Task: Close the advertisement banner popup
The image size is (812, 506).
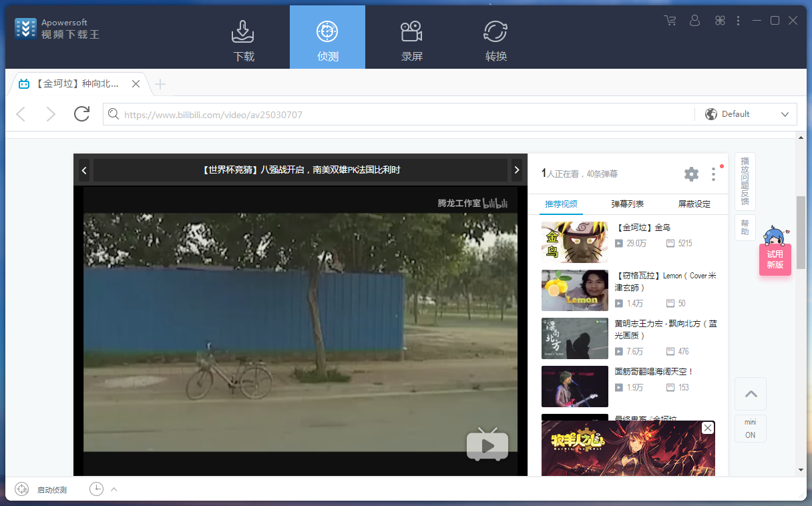Action: [708, 428]
